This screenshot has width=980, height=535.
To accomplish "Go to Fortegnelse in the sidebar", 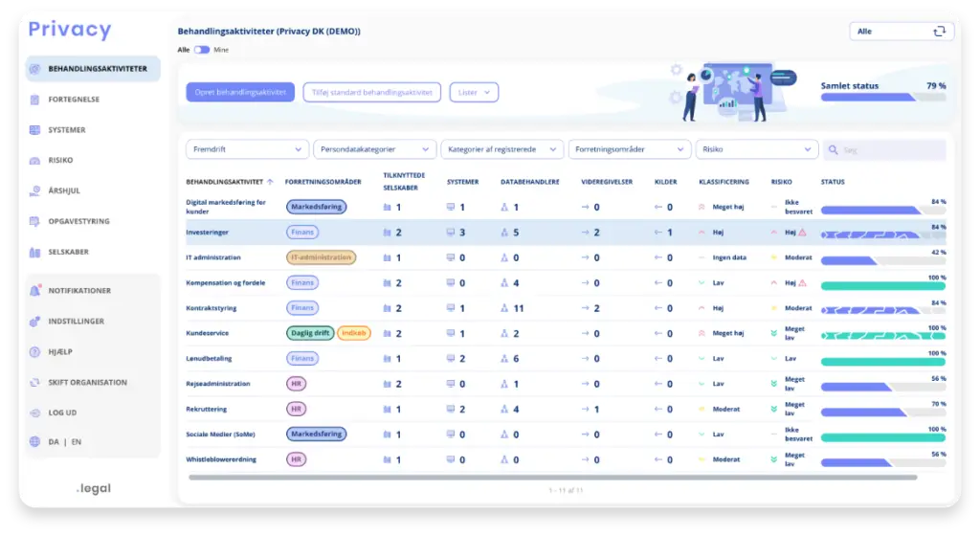I will (x=74, y=100).
